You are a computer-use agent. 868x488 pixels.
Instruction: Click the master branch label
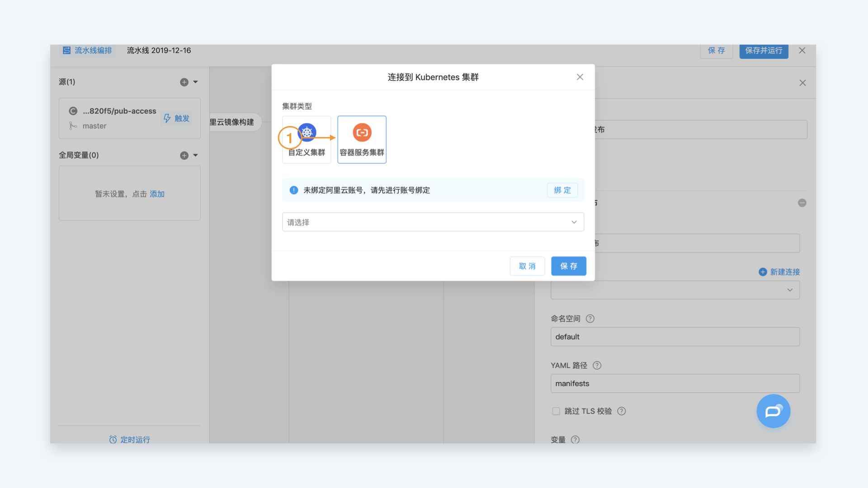tap(94, 126)
